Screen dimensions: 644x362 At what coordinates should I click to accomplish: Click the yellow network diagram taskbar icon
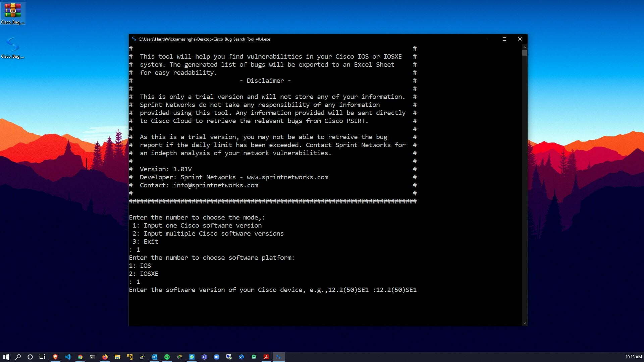(x=129, y=357)
